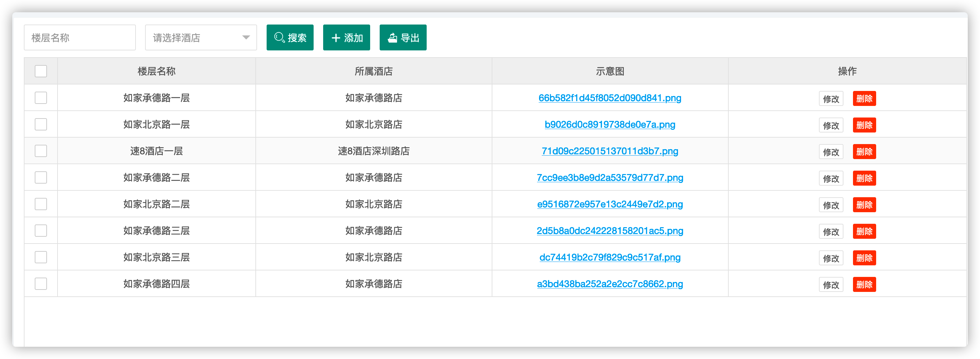Screen dimensions: 980x359
Task: Select the floor name 如家承德路四层
Action: 156,284
